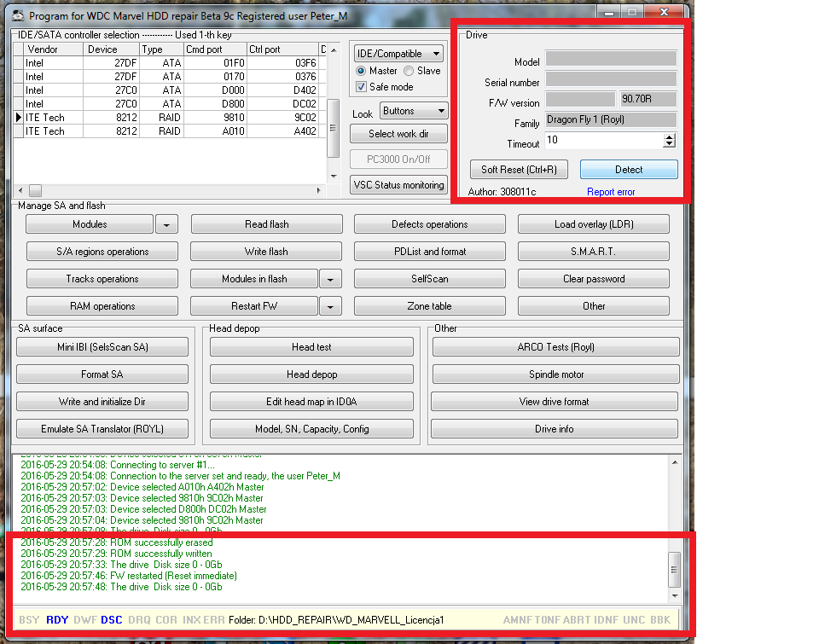Screen dimensions: 819x644
Task: Open RAM operations
Action: click(102, 306)
